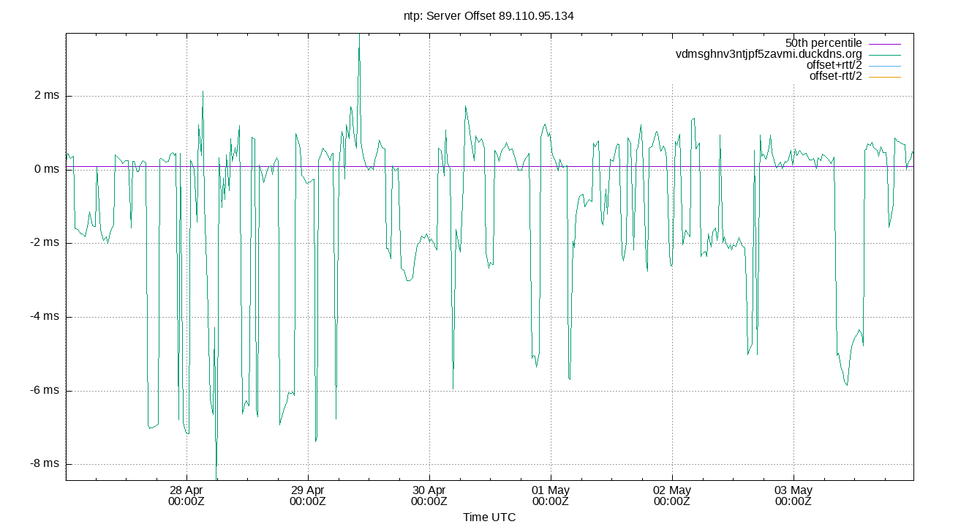Click the line sample next to duckdns.org legend

pyautogui.click(x=884, y=54)
